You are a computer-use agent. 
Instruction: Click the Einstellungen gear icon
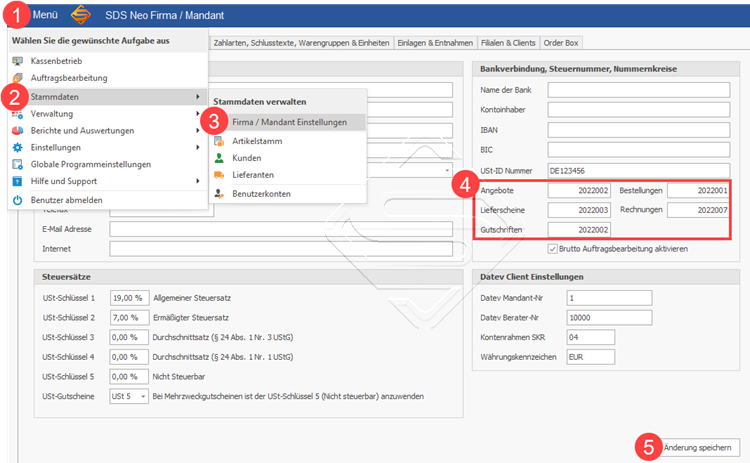[18, 147]
